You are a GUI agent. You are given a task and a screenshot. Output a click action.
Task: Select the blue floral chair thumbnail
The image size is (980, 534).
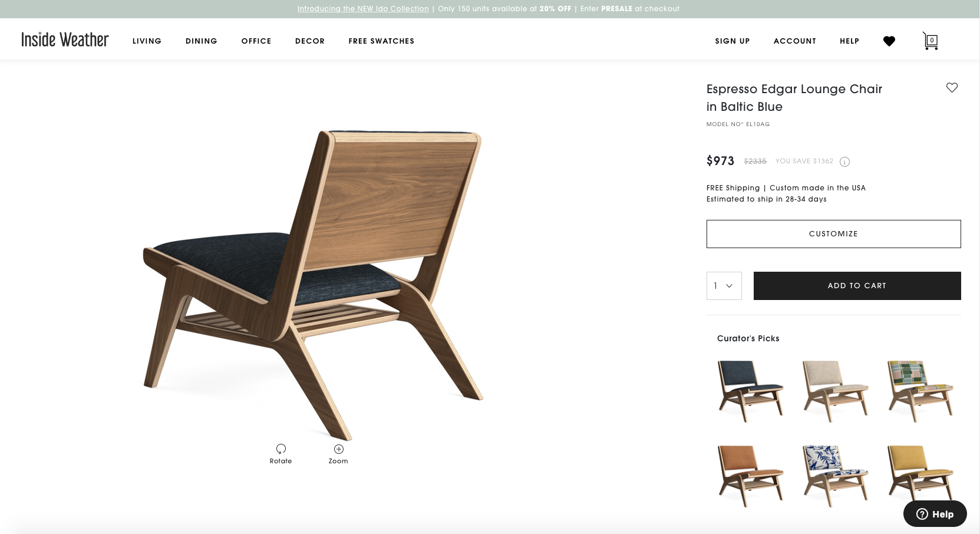pos(835,476)
